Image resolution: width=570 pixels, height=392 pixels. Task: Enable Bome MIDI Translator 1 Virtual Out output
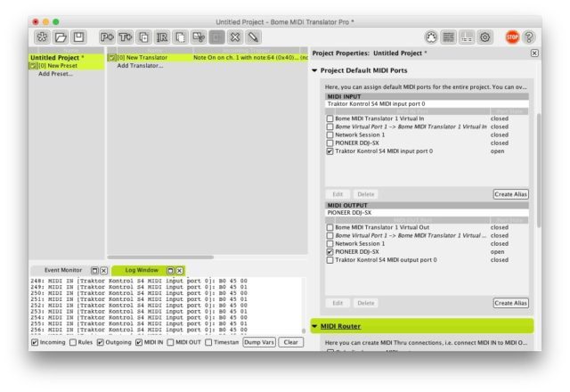click(x=330, y=227)
